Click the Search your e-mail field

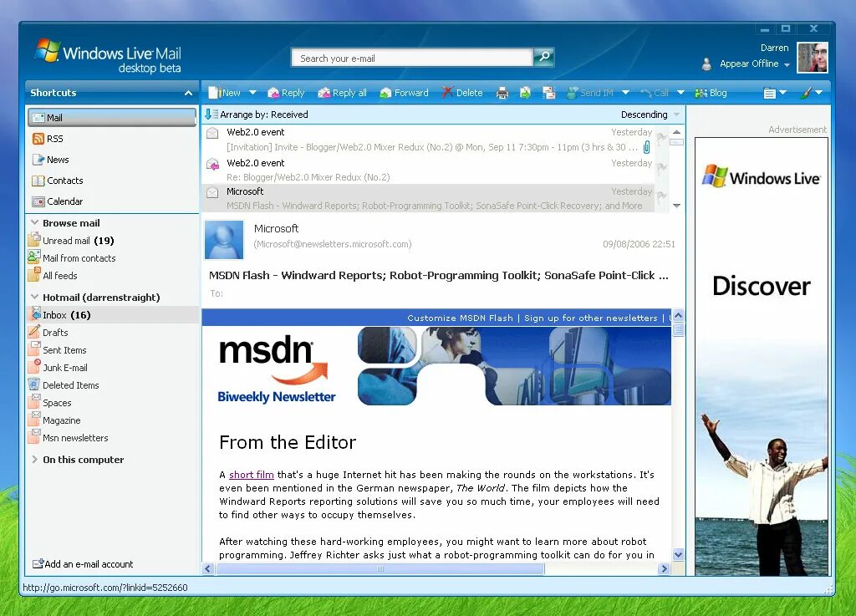pyautogui.click(x=412, y=58)
